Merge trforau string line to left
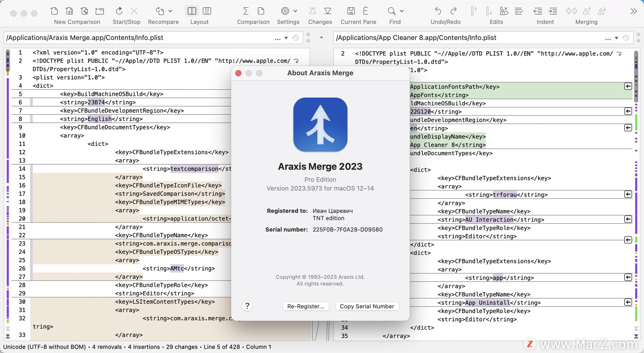Image resolution: width=644 pixels, height=353 pixels. coord(628,194)
